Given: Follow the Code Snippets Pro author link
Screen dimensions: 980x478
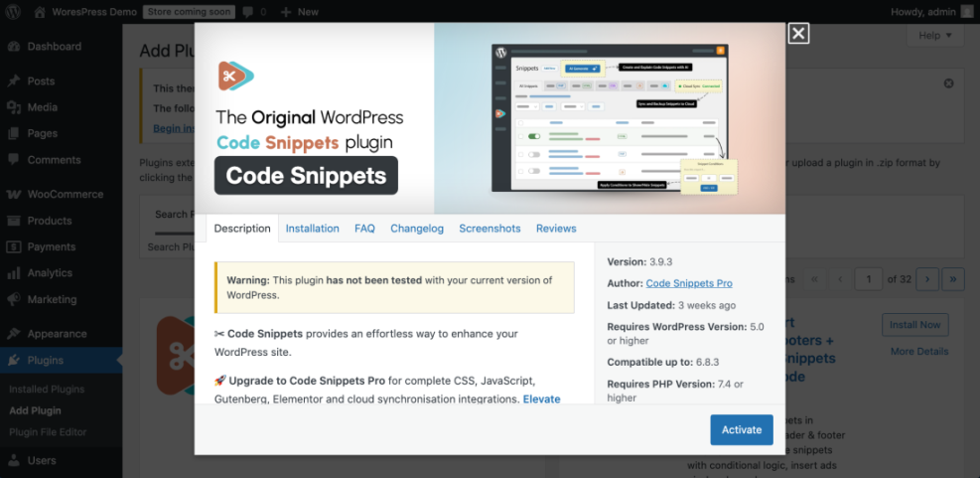Looking at the screenshot, I should [x=689, y=283].
